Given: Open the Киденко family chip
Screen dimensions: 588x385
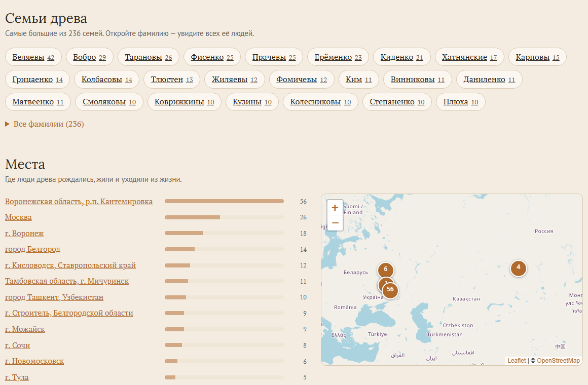Looking at the screenshot, I should (x=402, y=57).
